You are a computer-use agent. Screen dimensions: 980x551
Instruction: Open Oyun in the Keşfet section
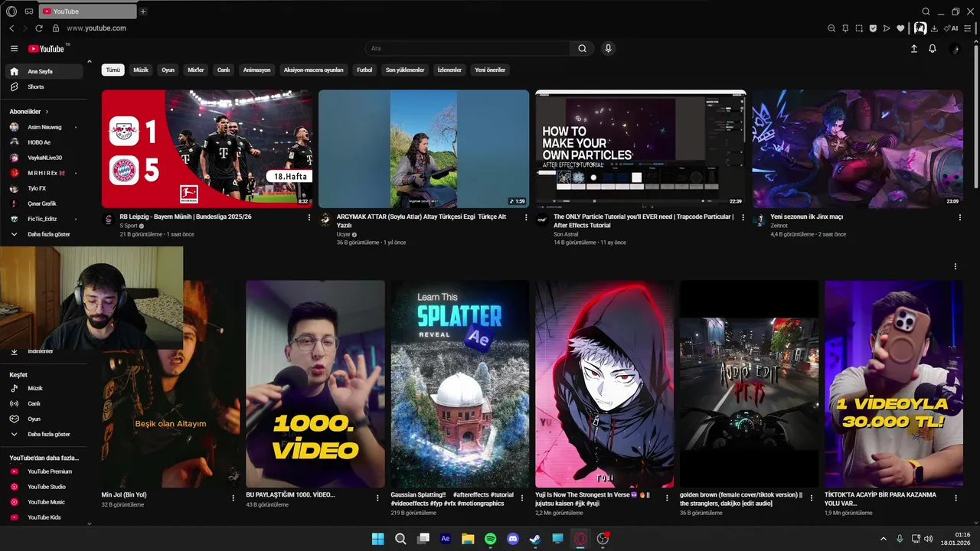point(44,419)
